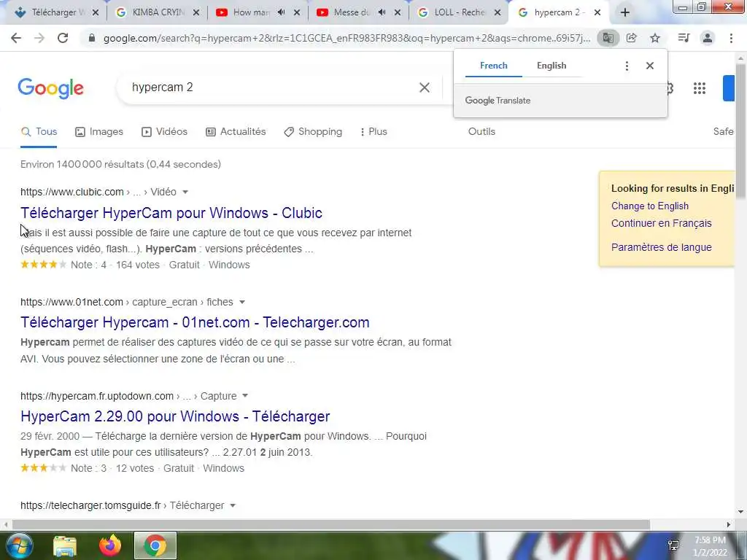
Task: Mute the 'How man' YouTube tab audio icon
Action: (281, 12)
